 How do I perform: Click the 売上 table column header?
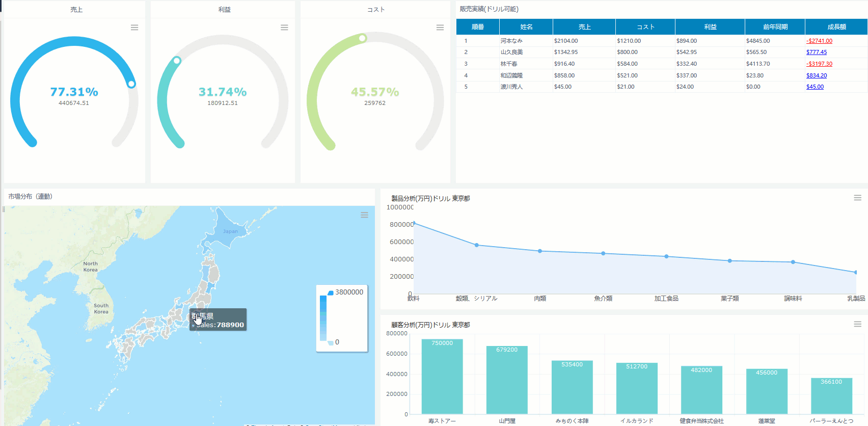tap(584, 26)
